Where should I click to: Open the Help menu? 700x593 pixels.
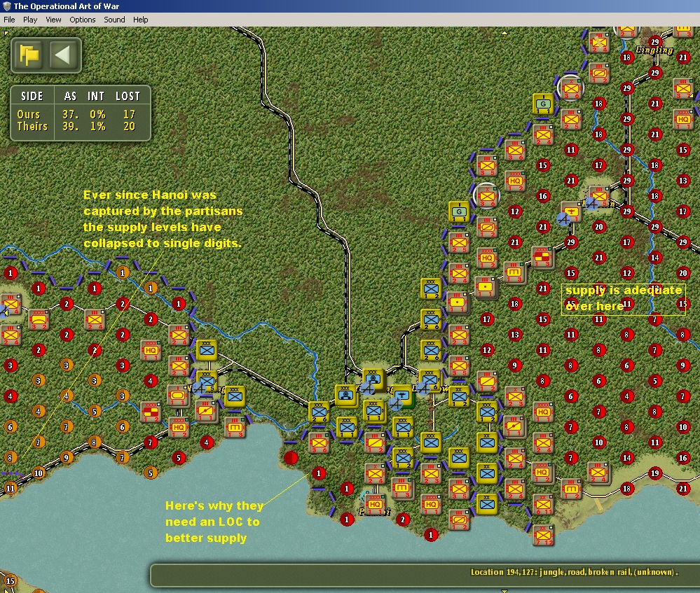pos(140,20)
